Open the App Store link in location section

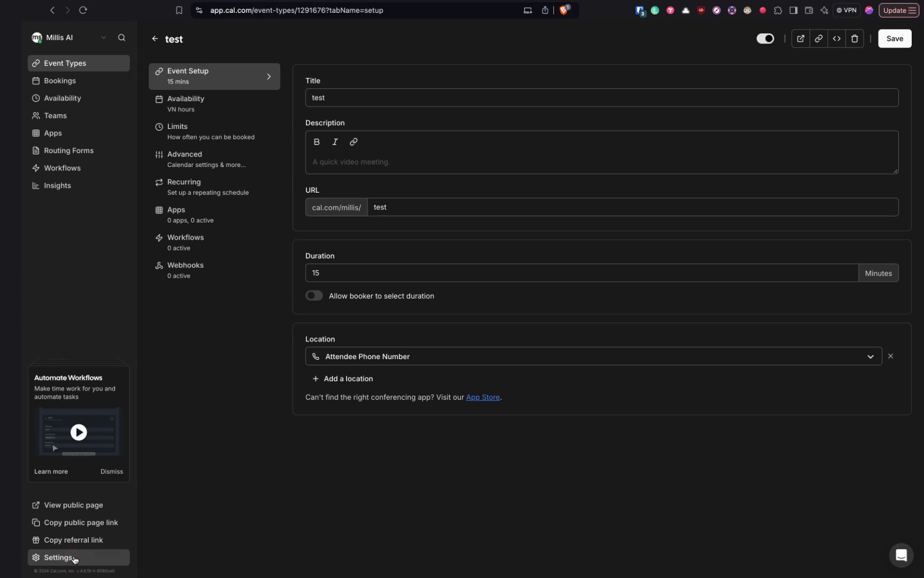coord(482,397)
